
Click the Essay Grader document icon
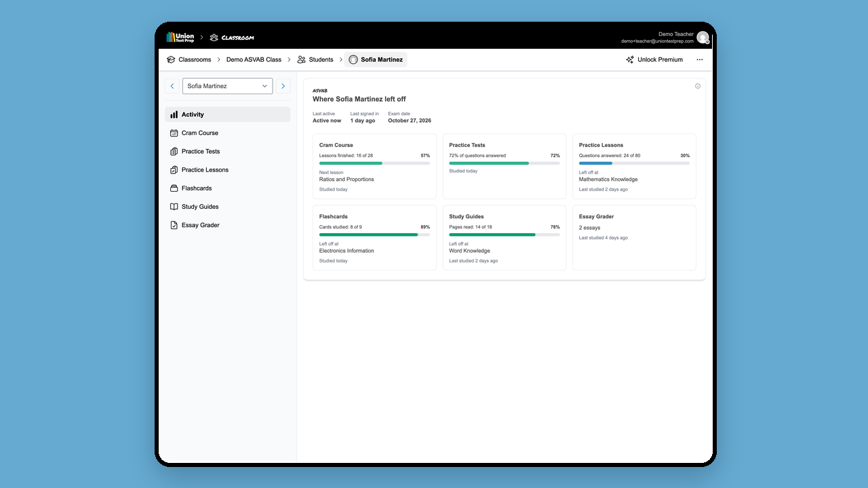pyautogui.click(x=174, y=225)
